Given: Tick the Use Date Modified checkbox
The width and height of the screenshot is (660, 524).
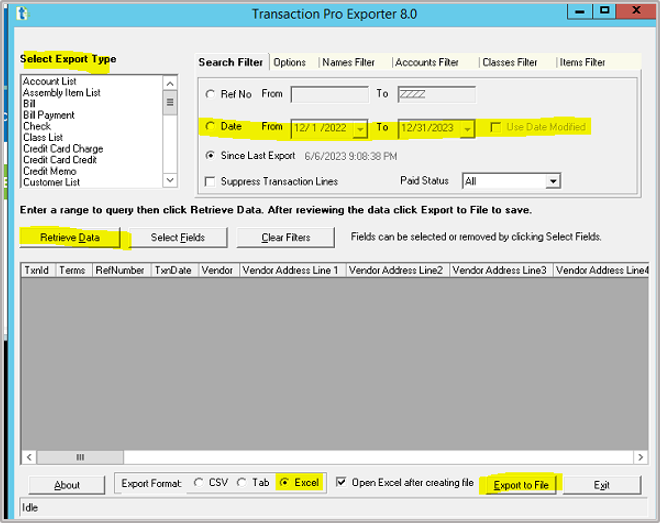Looking at the screenshot, I should coord(496,127).
